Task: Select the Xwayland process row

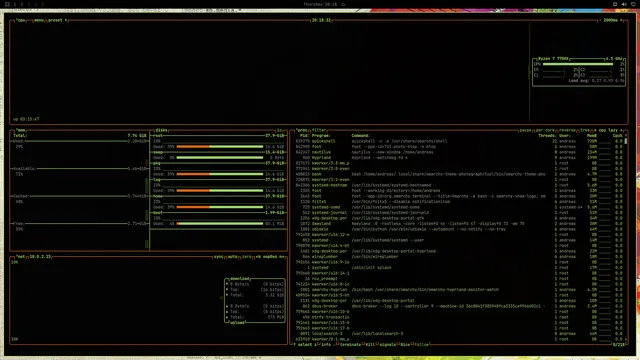Action: tap(459, 224)
